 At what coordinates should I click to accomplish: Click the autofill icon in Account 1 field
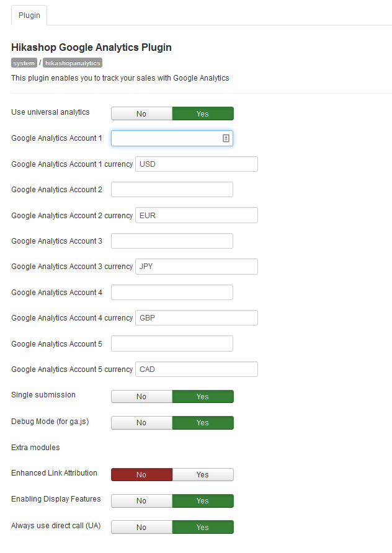click(x=226, y=138)
